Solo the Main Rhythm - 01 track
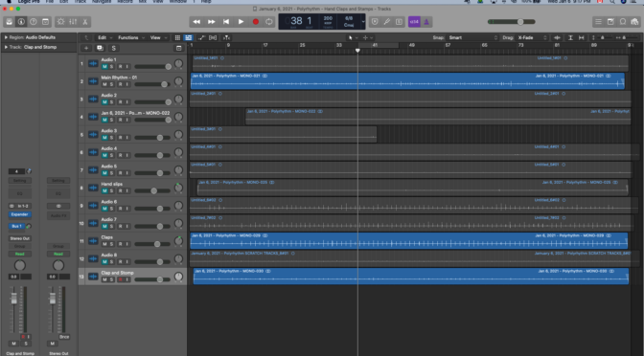 (x=111, y=84)
